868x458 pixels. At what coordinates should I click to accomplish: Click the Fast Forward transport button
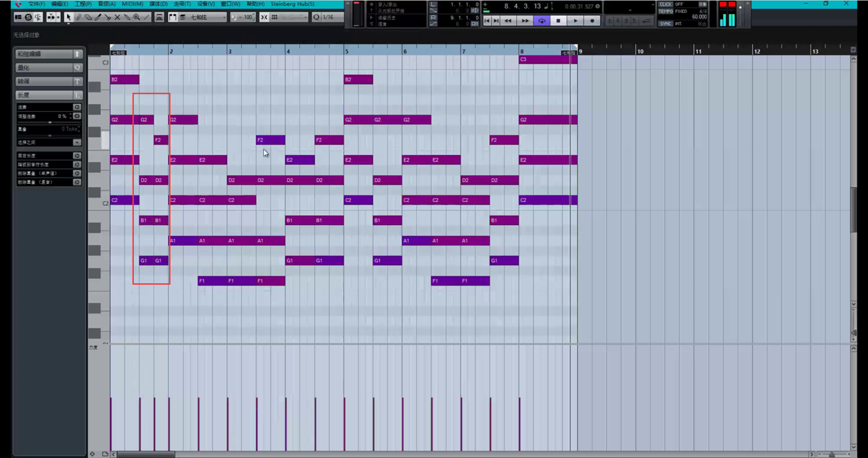(x=525, y=21)
